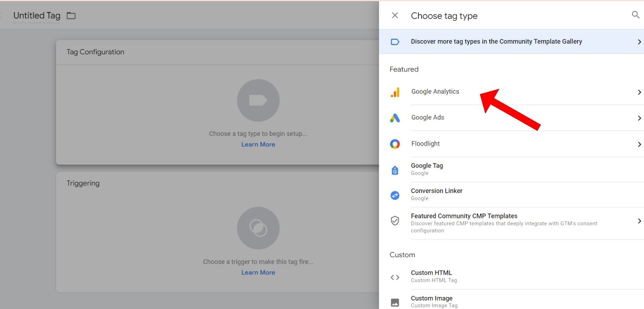Click the CMP templates description text
This screenshot has width=644, height=309.
(x=504, y=227)
